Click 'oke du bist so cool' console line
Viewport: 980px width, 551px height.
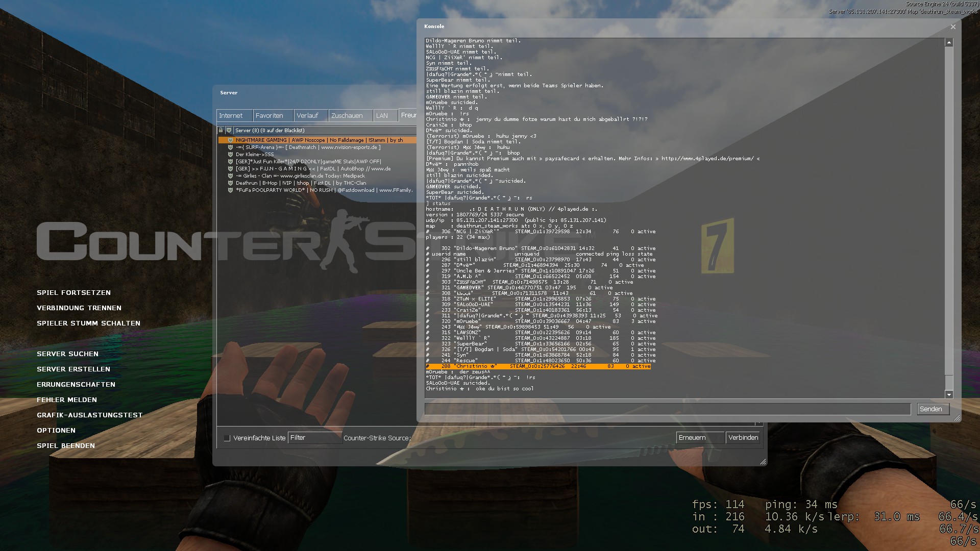click(480, 389)
